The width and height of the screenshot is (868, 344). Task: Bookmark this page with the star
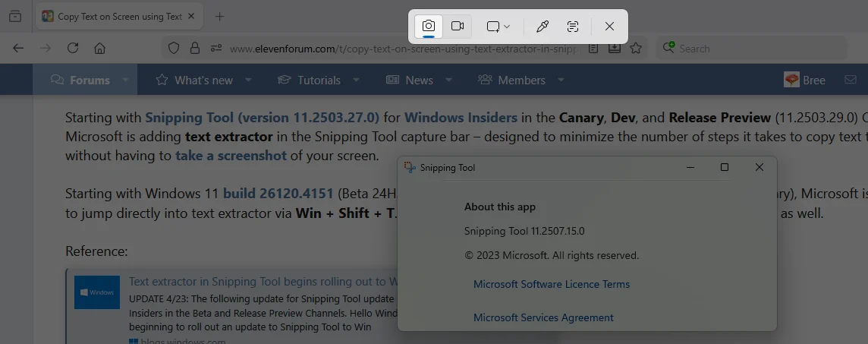click(x=636, y=48)
